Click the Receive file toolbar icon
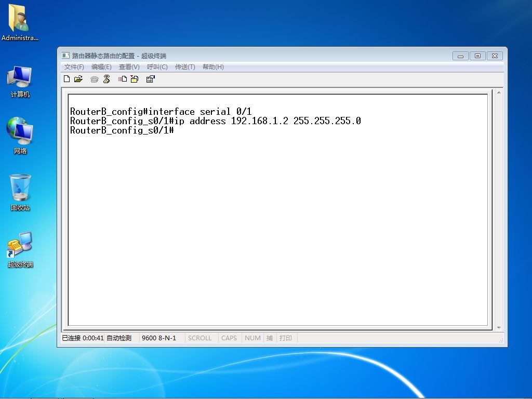 (135, 79)
